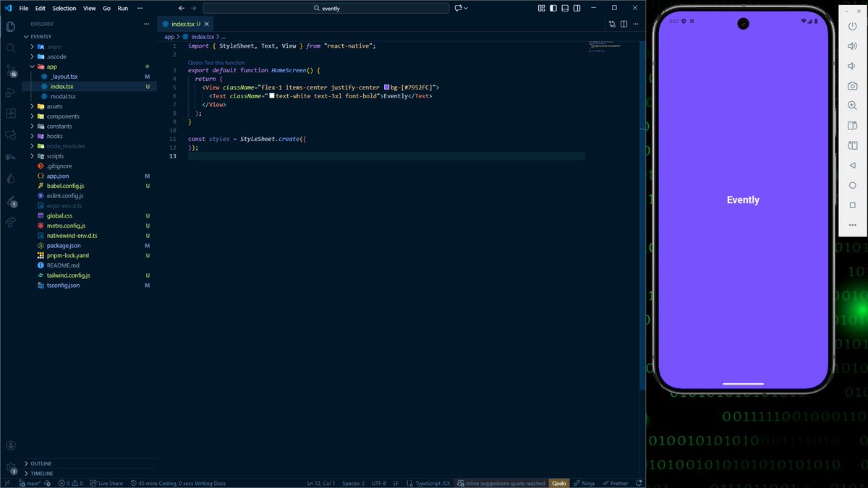Rotate the emulator left
868x488 pixels.
tap(852, 126)
